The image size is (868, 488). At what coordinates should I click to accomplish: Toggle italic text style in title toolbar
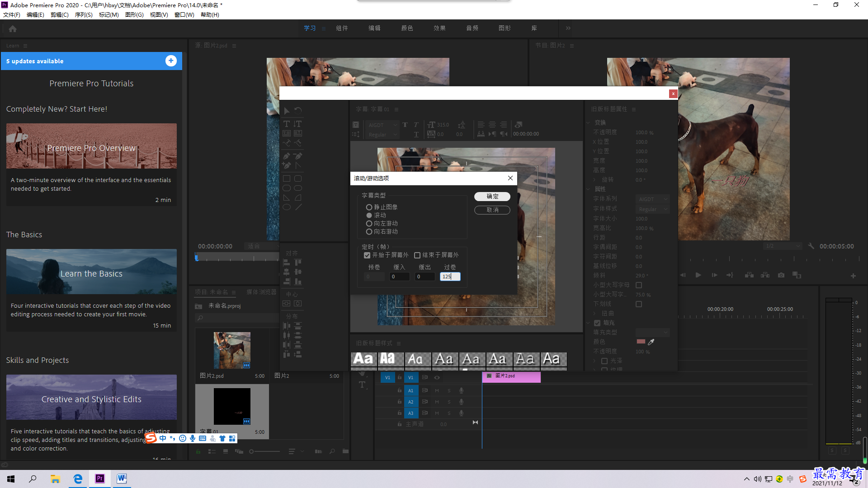coord(416,125)
